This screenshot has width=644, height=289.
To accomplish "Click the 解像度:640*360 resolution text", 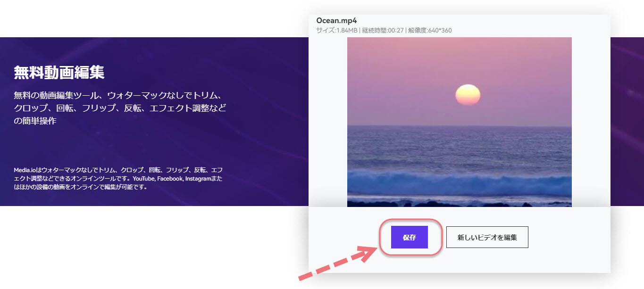I will pyautogui.click(x=429, y=31).
